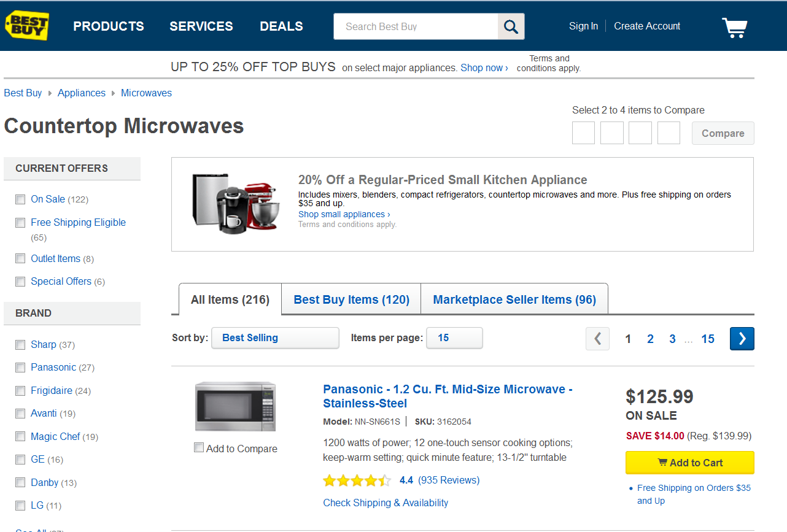Viewport: 787px width, 532px height.
Task: Expand the Products menu
Action: point(109,26)
